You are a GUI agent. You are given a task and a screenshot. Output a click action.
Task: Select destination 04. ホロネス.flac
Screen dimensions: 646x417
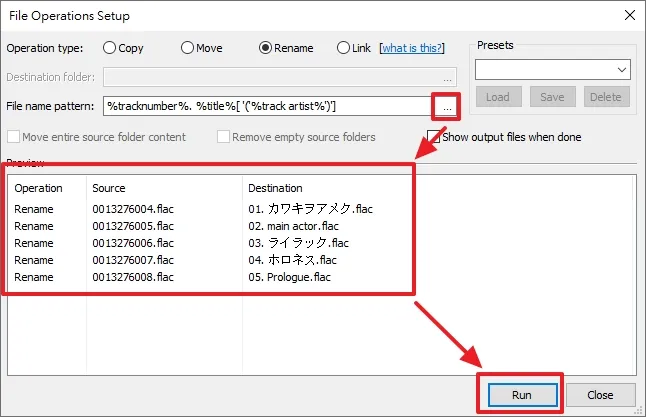pos(293,260)
